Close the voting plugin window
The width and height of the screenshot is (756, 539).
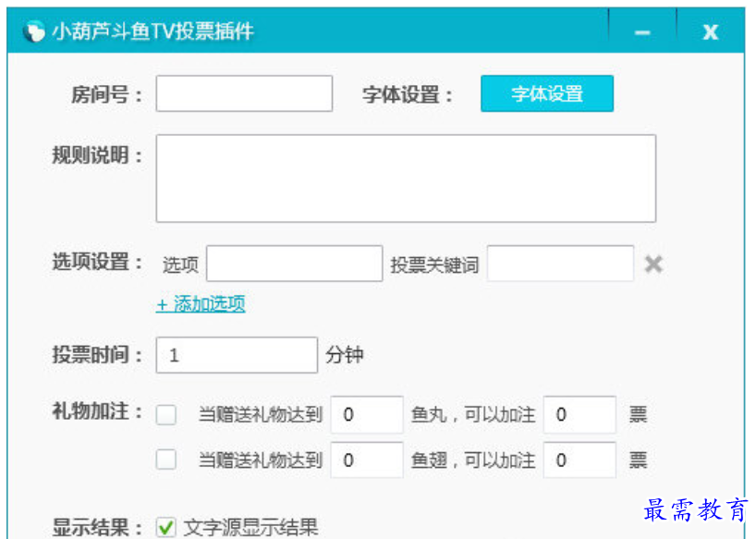pyautogui.click(x=710, y=32)
